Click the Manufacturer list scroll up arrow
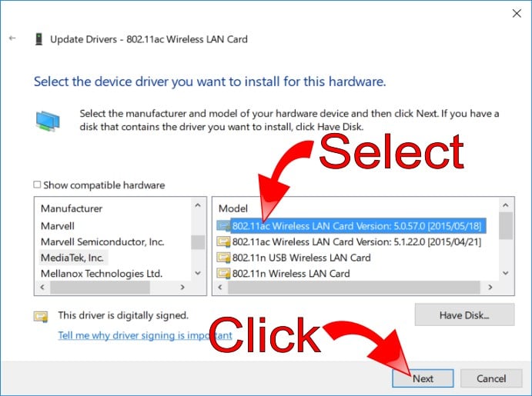The height and width of the screenshot is (396, 532). click(x=198, y=205)
